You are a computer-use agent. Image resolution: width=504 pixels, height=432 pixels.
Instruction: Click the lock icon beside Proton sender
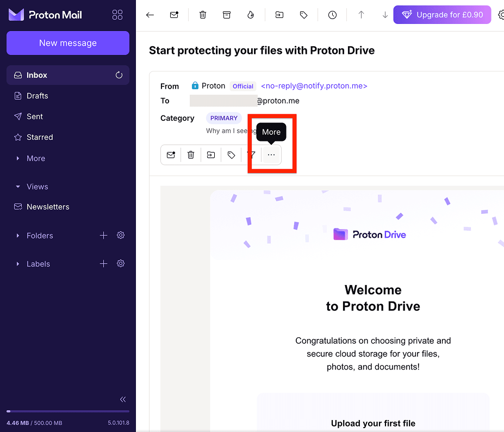point(195,85)
